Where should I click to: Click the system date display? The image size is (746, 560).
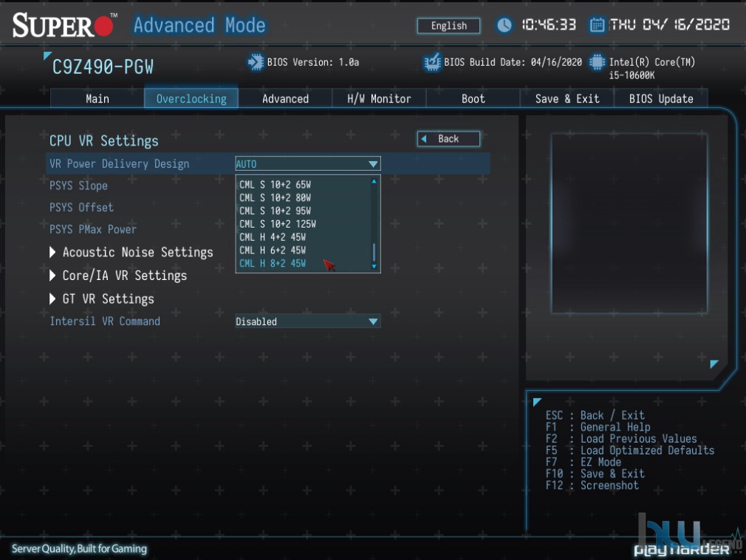click(x=669, y=24)
